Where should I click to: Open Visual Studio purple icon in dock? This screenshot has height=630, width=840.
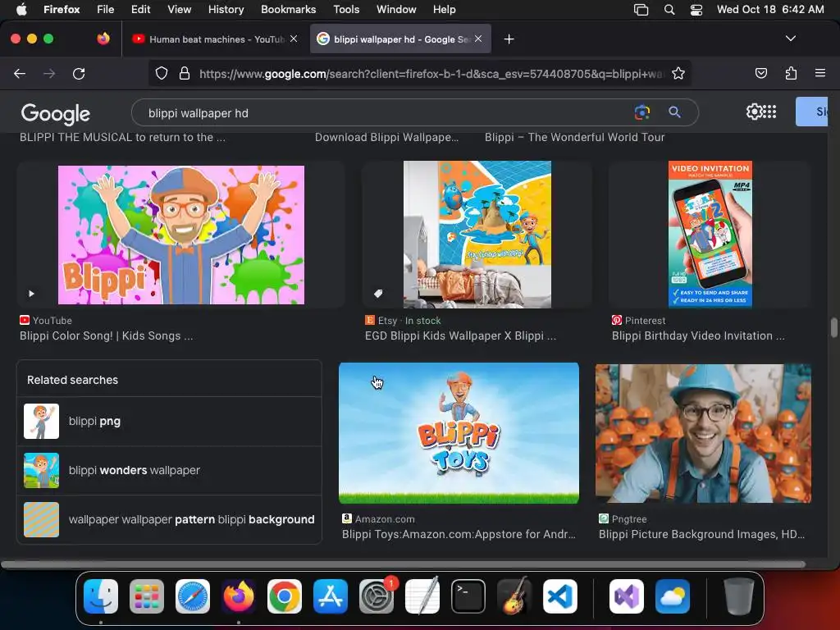coord(626,596)
